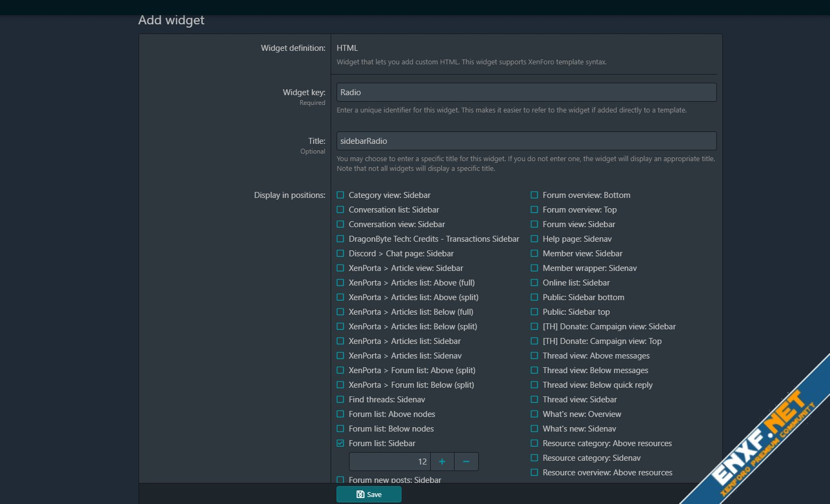This screenshot has height=504, width=830.
Task: Uncheck the Forum list: Sidebar checkbox
Action: click(x=340, y=443)
